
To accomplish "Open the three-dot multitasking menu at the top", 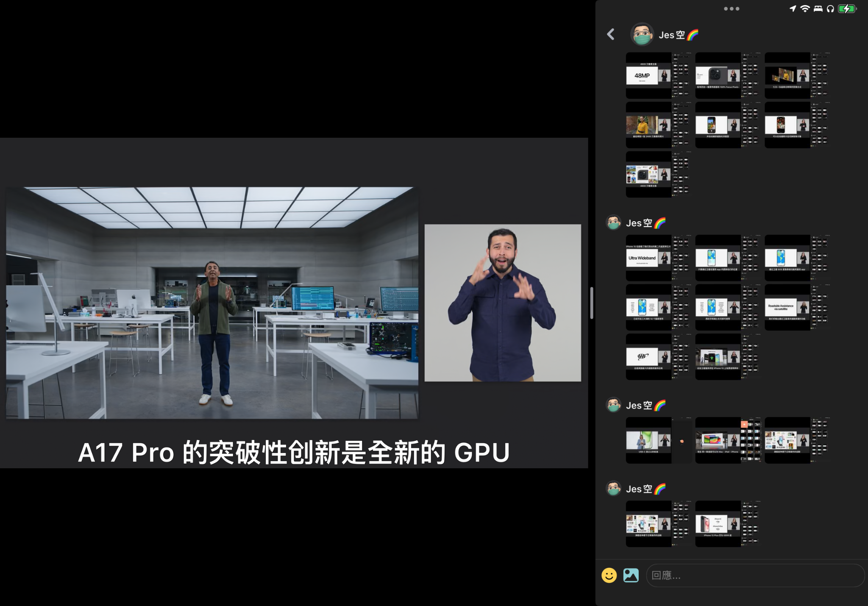I will pyautogui.click(x=732, y=8).
